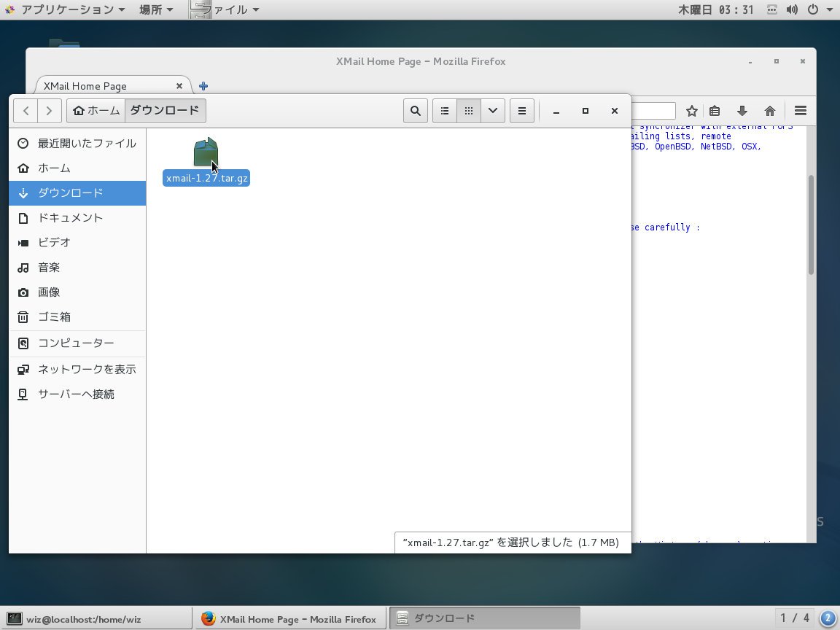Viewport: 840px width, 630px height.
Task: Open 音楽 in the sidebar
Action: click(x=77, y=268)
